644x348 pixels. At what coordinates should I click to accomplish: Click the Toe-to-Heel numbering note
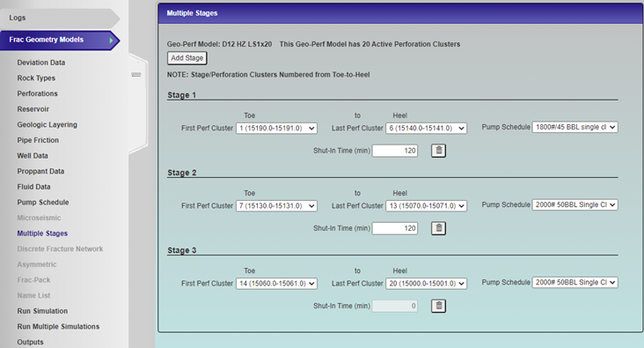[268, 75]
